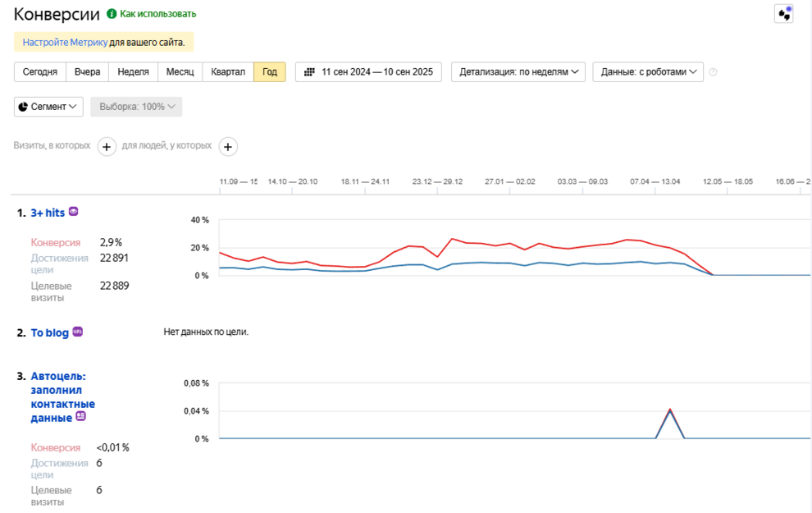Expand the Выборка: 100% dropdown

(136, 107)
